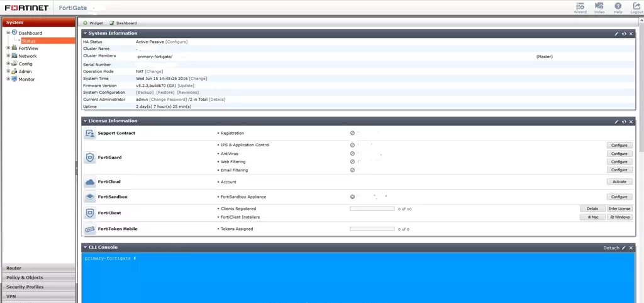This screenshot has height=303, width=644.
Task: Edit the CLI Console widget (pencil)
Action: (624, 248)
